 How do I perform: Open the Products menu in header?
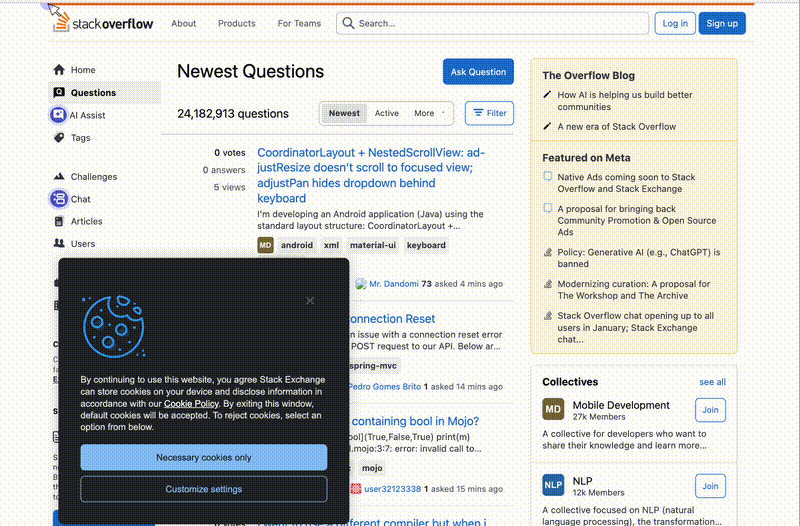237,23
